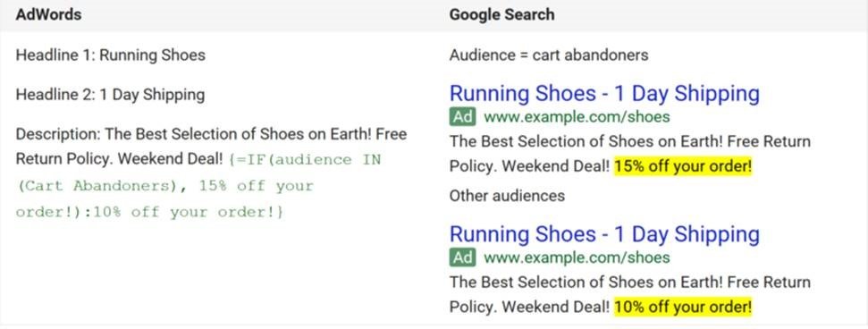The image size is (868, 329).
Task: Open the second Running Shoes ad headline
Action: tap(604, 233)
